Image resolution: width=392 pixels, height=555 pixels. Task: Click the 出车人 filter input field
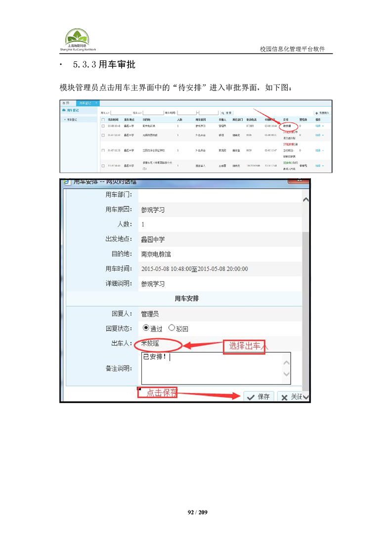(x=153, y=113)
